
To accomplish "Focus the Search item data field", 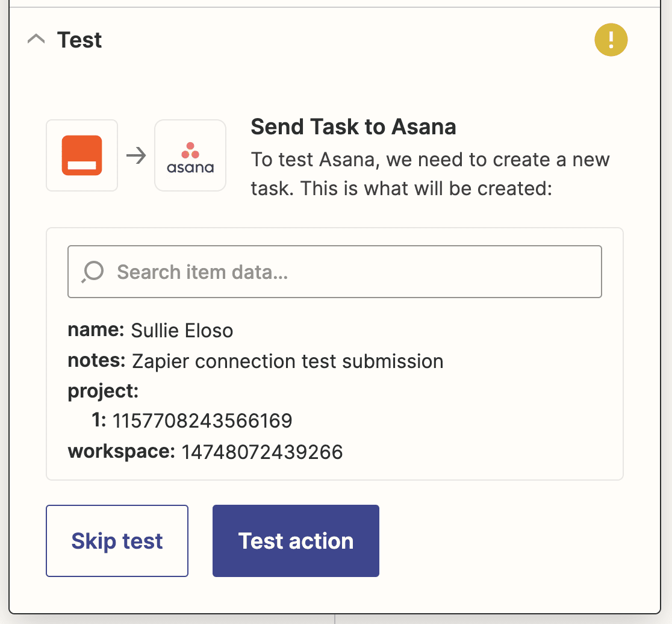I will pyautogui.click(x=335, y=272).
